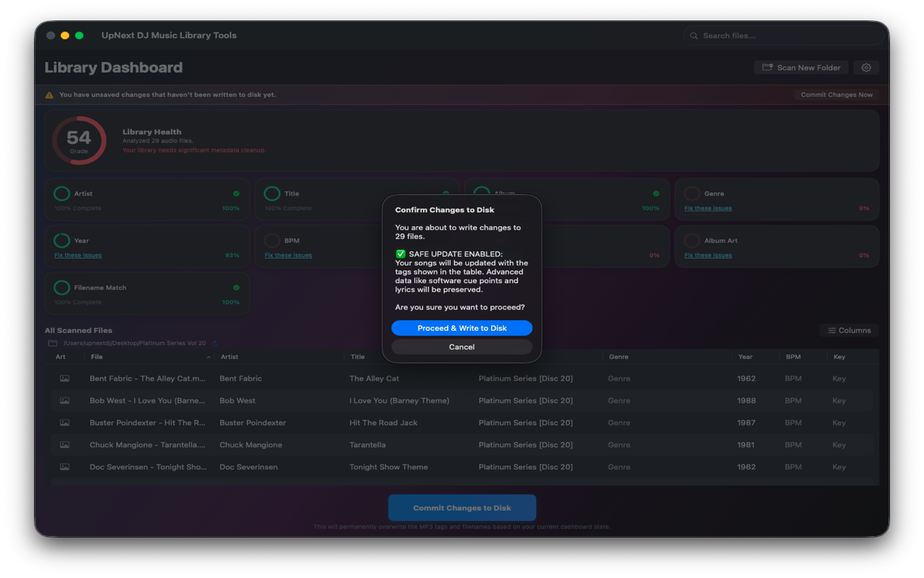Click the Library Health grade 54 ring
This screenshot has width=924, height=578.
(x=79, y=140)
